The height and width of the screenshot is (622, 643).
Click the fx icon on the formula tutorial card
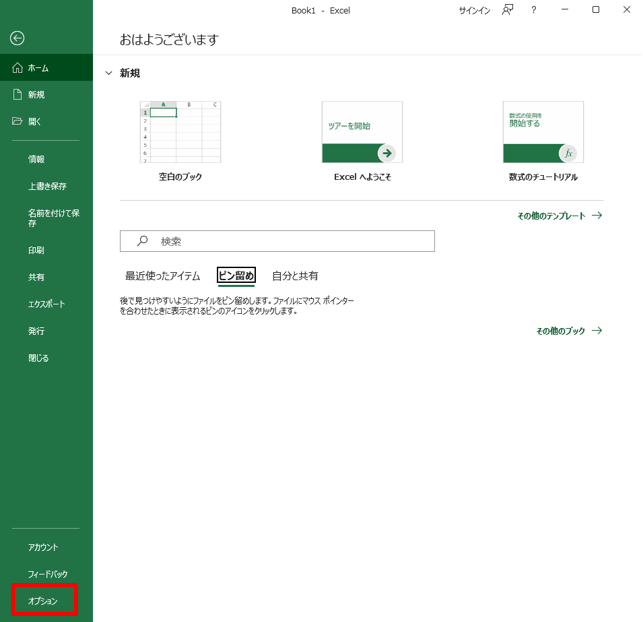tap(568, 153)
